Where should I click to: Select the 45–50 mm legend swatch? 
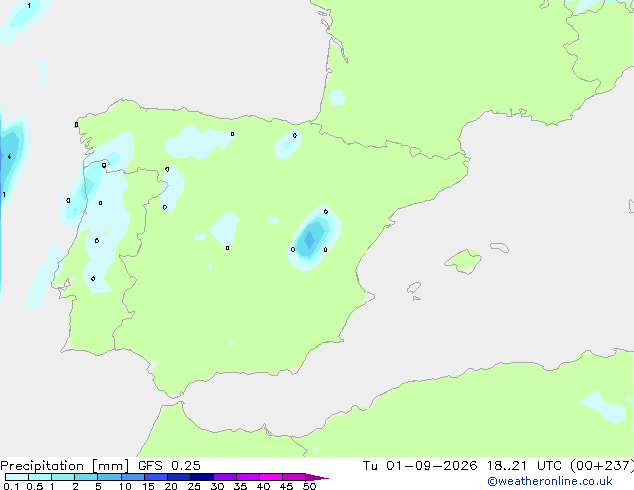(294, 477)
